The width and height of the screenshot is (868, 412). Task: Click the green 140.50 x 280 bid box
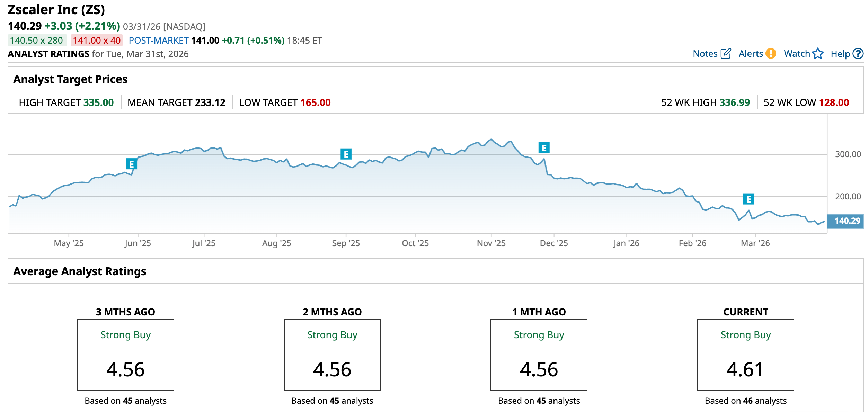pyautogui.click(x=37, y=41)
